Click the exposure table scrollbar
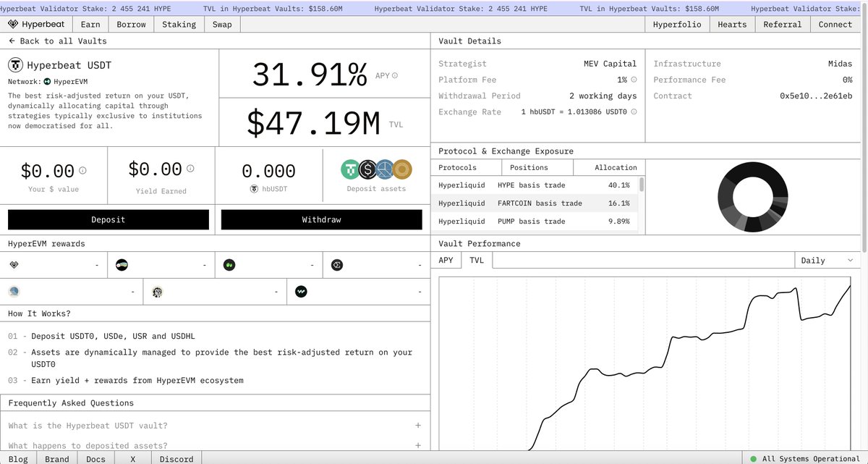The height and width of the screenshot is (464, 868). click(x=642, y=185)
